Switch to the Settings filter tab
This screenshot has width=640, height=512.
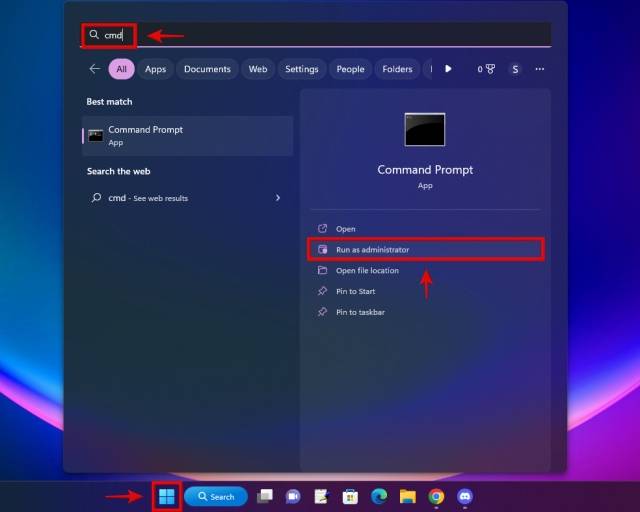click(302, 69)
